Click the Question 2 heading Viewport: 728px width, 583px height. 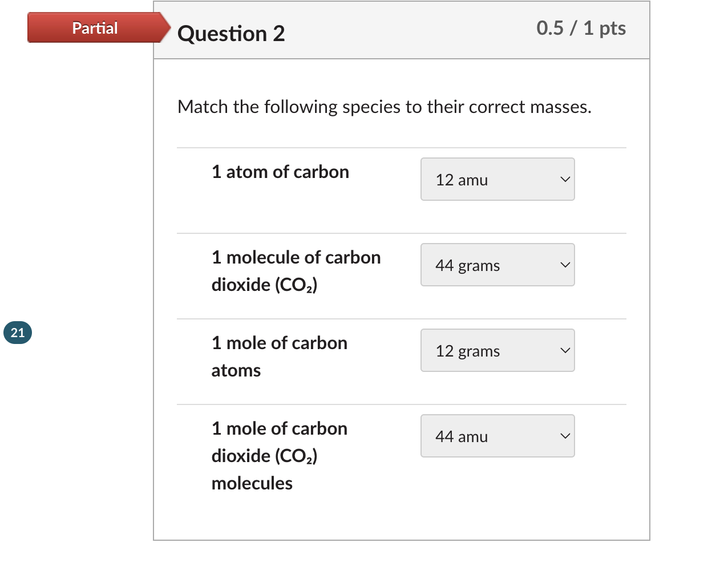(231, 34)
